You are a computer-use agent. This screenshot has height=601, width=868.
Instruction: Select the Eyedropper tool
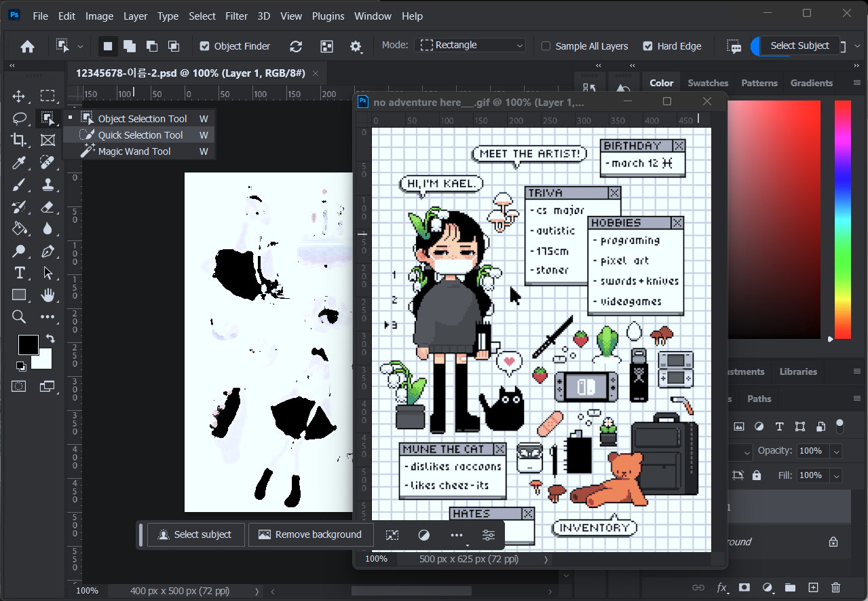19,162
